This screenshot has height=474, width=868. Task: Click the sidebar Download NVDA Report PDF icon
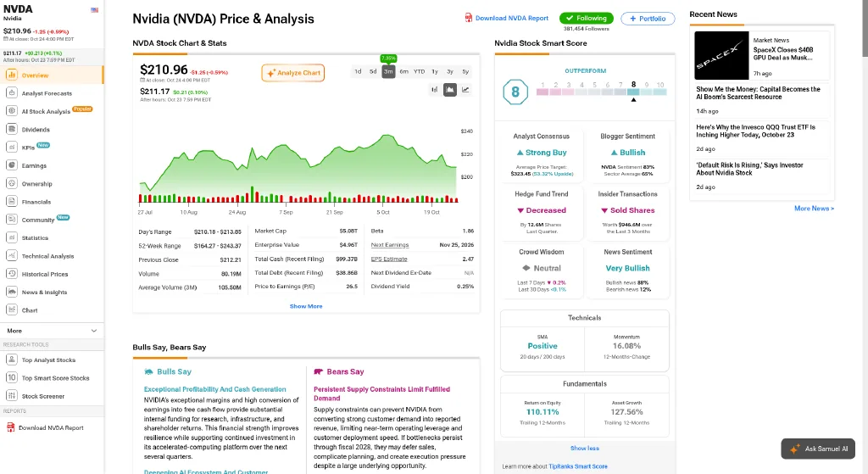(x=10, y=427)
